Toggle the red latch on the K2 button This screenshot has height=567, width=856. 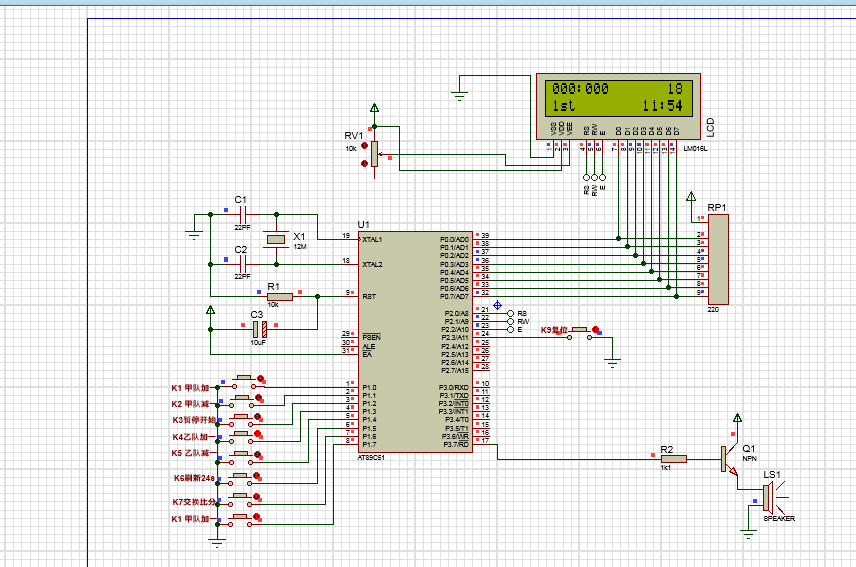coord(259,398)
